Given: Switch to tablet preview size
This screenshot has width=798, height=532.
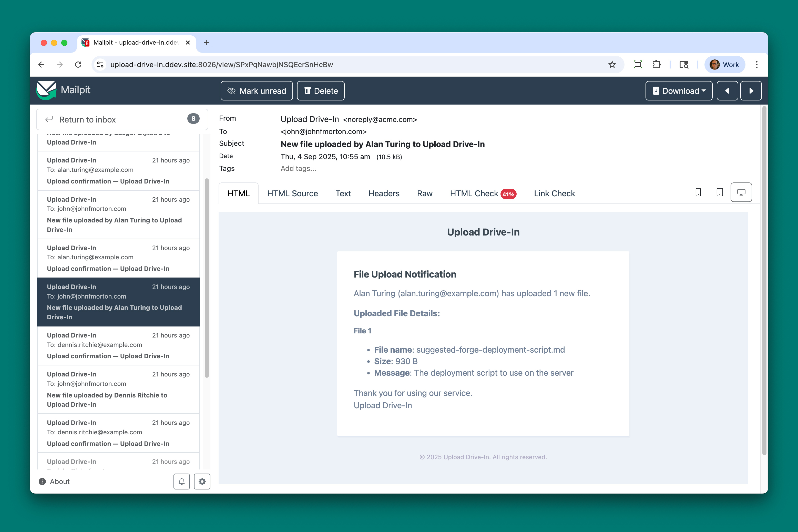Looking at the screenshot, I should point(720,192).
